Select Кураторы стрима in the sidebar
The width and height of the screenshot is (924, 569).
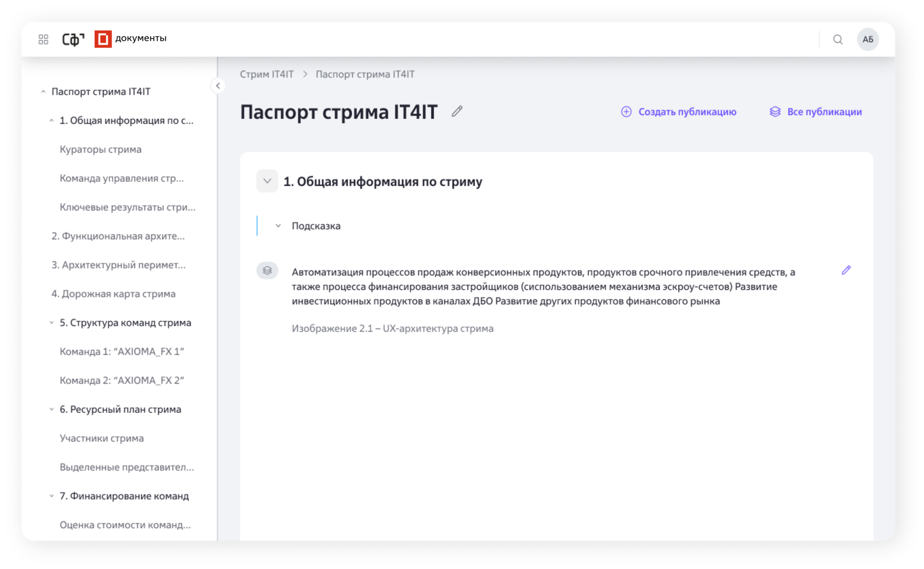(x=101, y=150)
